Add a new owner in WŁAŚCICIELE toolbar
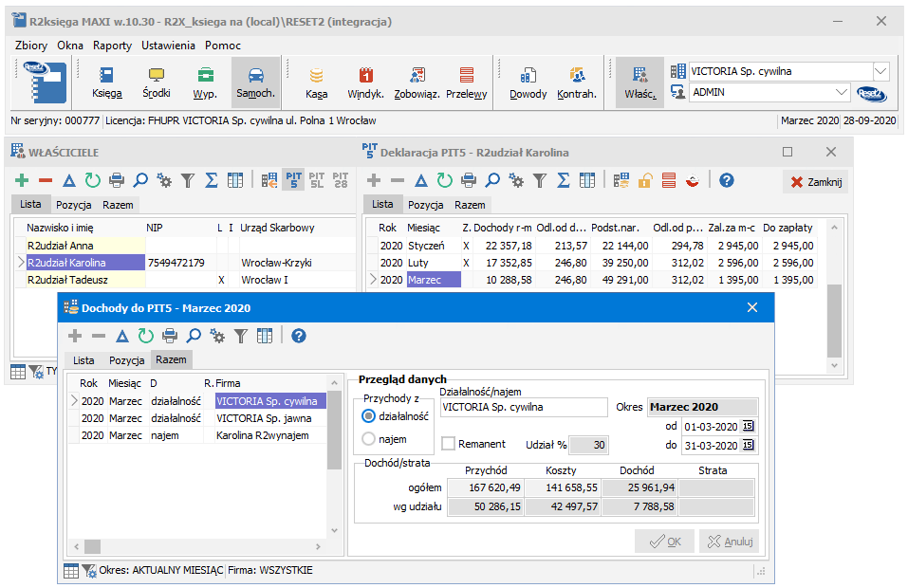908x588 pixels. pos(22,180)
